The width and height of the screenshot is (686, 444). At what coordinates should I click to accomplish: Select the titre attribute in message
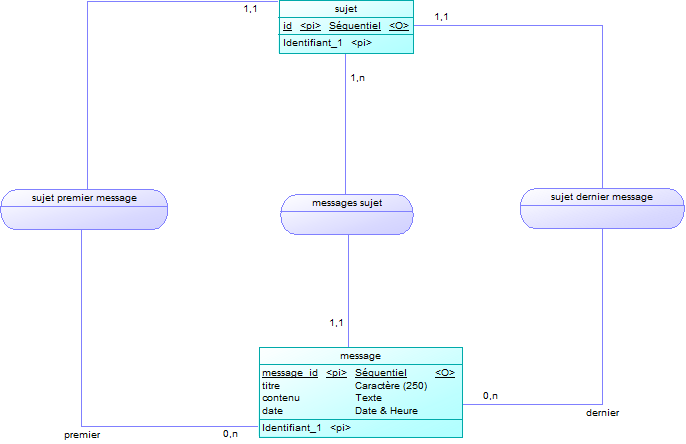coord(271,385)
